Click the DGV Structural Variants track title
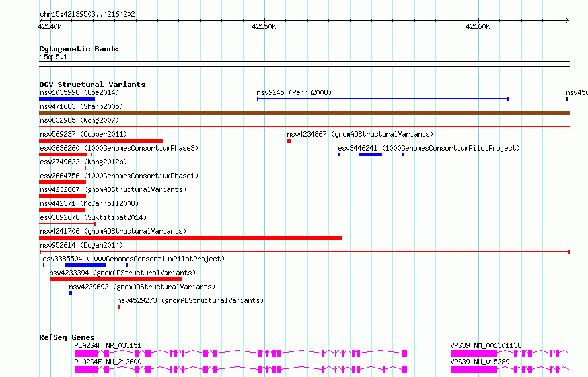The image size is (588, 377). (92, 85)
